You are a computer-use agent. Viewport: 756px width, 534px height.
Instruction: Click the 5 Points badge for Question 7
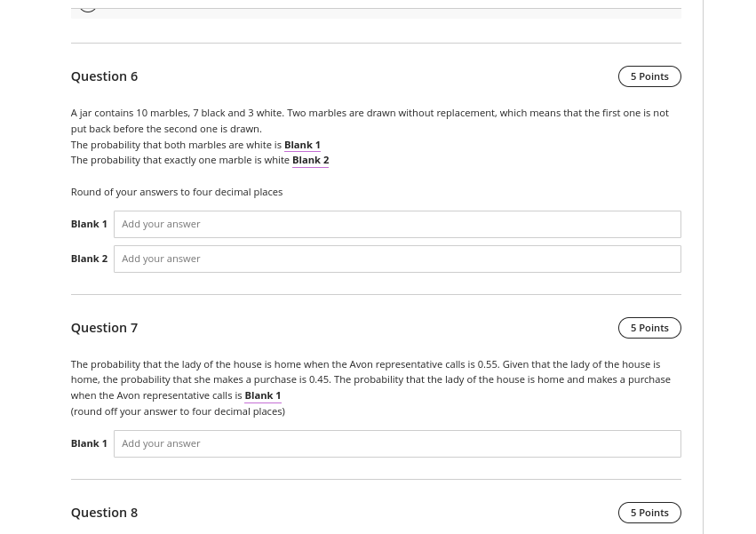tap(649, 328)
